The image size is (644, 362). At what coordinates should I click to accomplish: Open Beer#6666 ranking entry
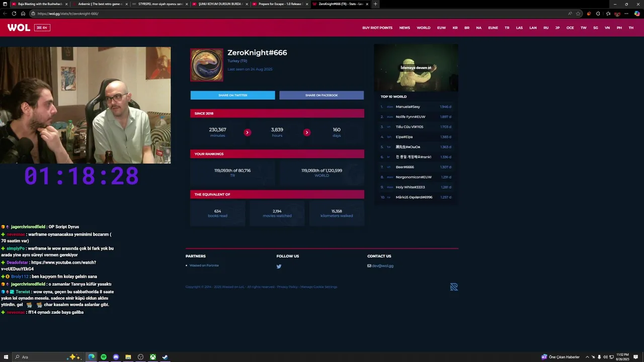405,167
